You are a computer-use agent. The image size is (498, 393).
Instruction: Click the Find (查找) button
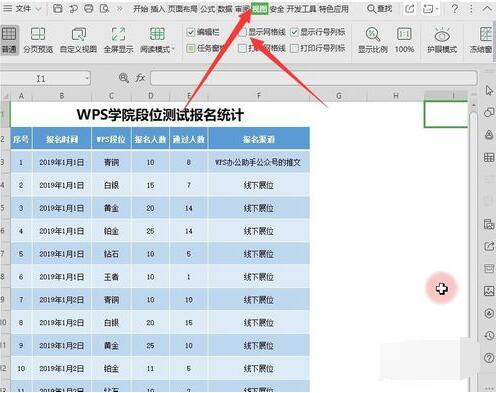pyautogui.click(x=379, y=9)
